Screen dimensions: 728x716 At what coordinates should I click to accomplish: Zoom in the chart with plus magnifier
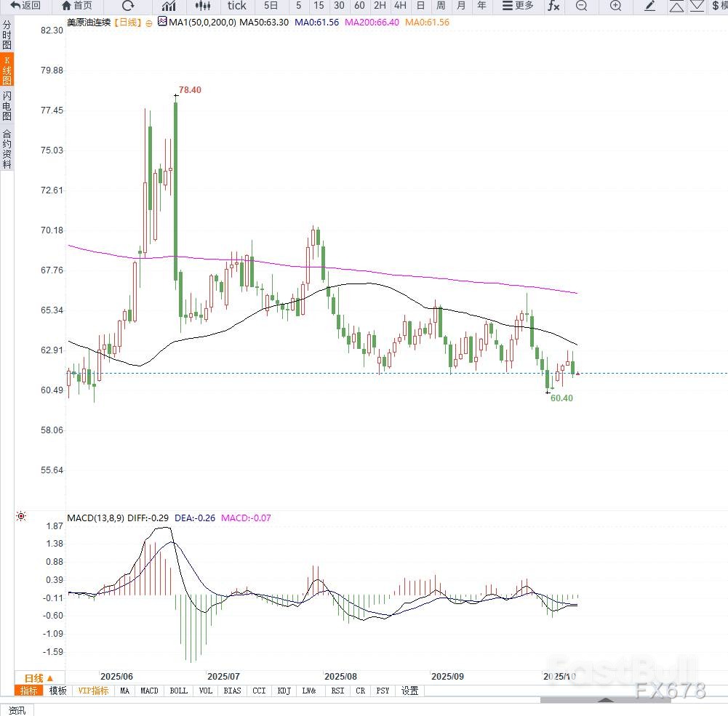615,6
